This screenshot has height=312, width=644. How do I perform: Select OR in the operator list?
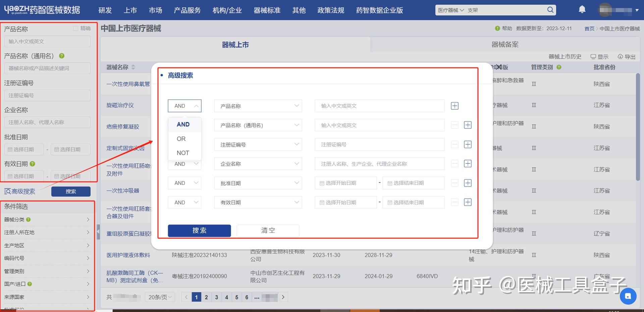tap(184, 139)
